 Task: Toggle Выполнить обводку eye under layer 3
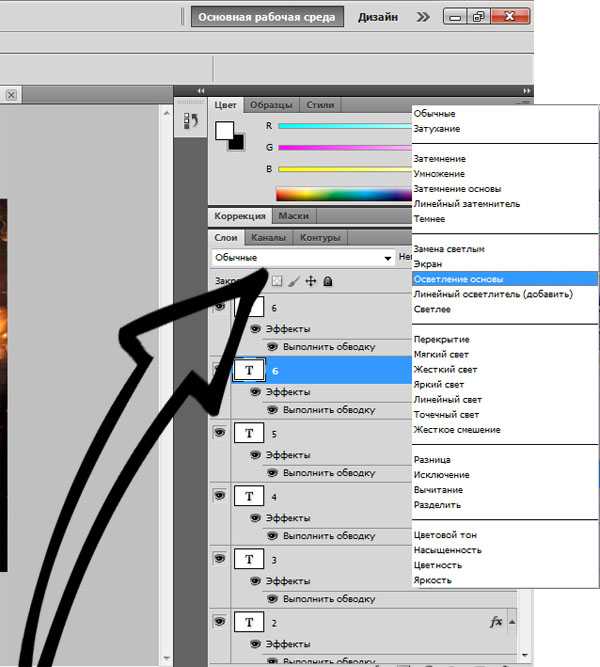click(x=272, y=599)
